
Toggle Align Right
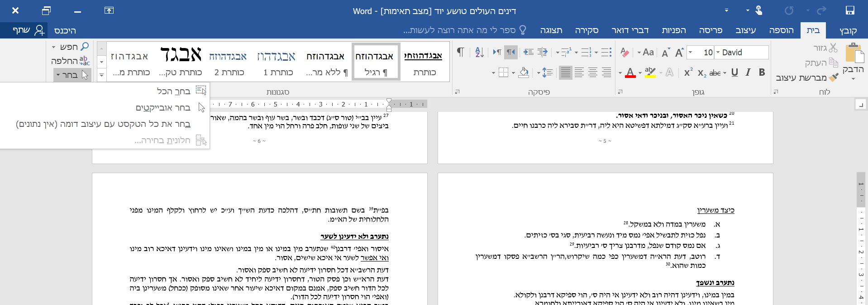click(606, 73)
